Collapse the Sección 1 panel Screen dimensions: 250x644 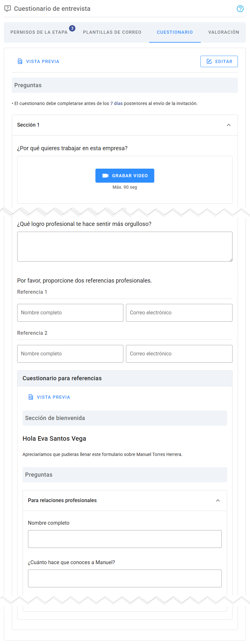point(228,125)
